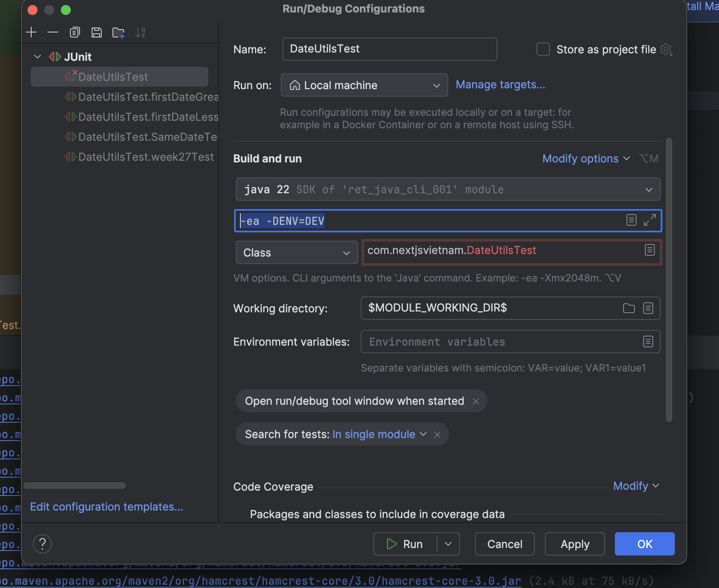The height and width of the screenshot is (588, 719).
Task: Click the Apply button
Action: pyautogui.click(x=575, y=544)
